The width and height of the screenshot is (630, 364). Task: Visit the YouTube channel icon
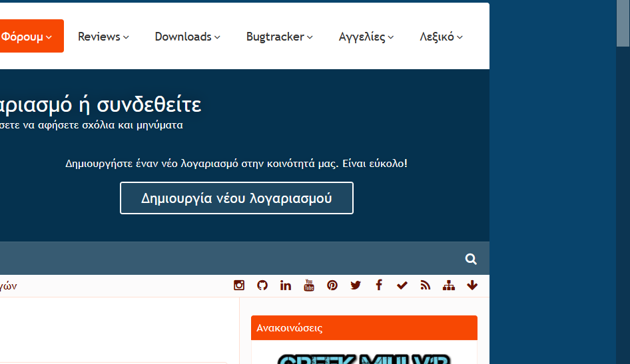click(x=309, y=285)
